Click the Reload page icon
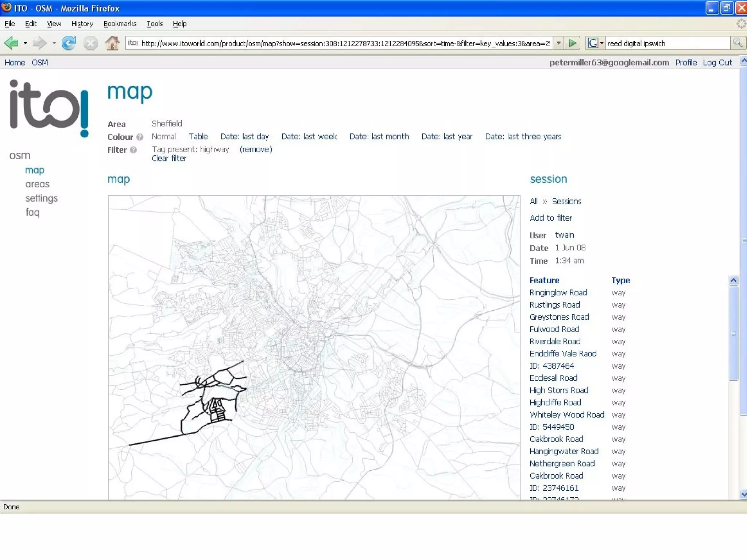Viewport: 747px width, 560px height. (69, 43)
